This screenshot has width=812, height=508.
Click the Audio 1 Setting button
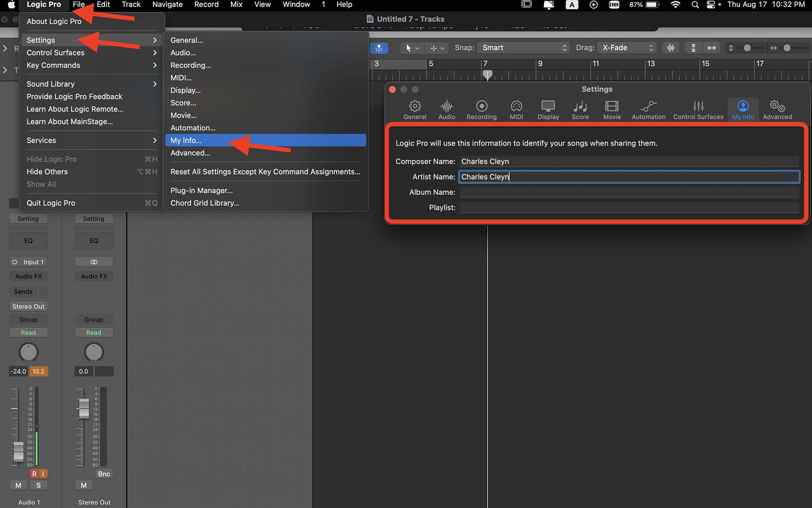[x=28, y=219]
